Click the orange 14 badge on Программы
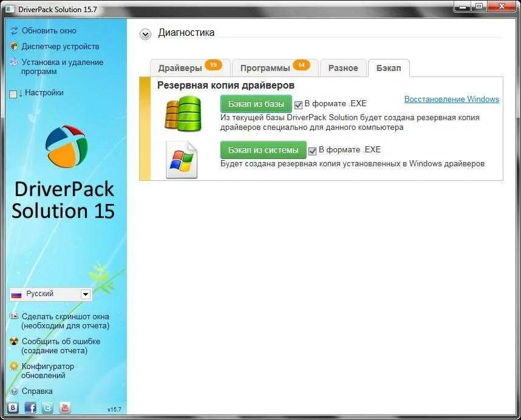The width and height of the screenshot is (521, 420). [x=301, y=65]
